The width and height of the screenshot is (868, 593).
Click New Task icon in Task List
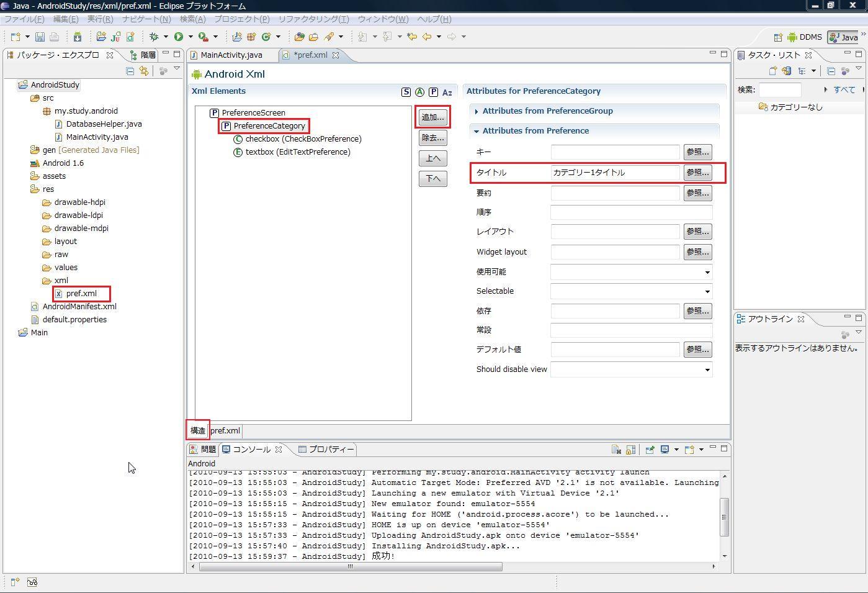coord(773,71)
